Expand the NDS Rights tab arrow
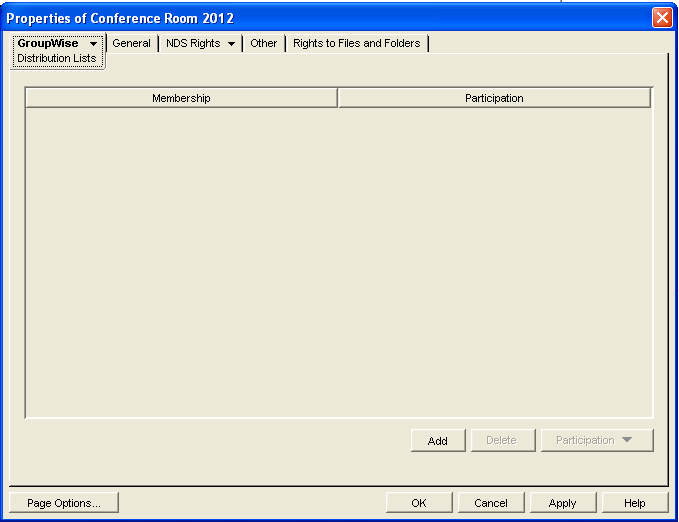 pyautogui.click(x=231, y=44)
